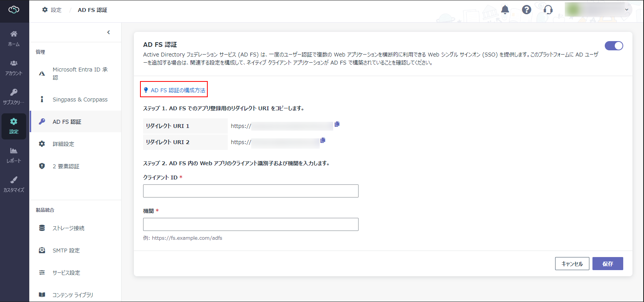Open the サブスクリプション key icon section
Image resolution: width=644 pixels, height=302 pixels.
pyautogui.click(x=14, y=97)
